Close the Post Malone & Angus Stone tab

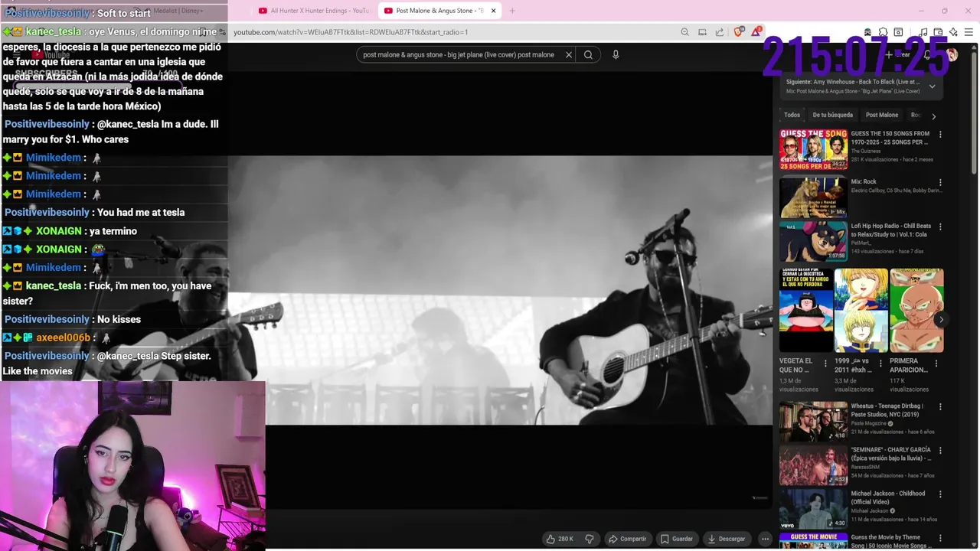pos(493,11)
